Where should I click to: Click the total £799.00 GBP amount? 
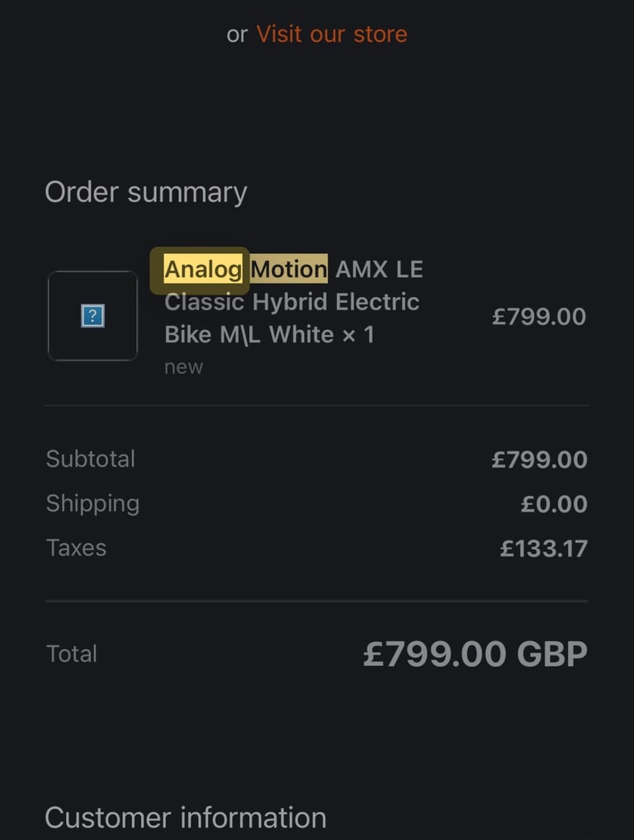click(x=475, y=654)
